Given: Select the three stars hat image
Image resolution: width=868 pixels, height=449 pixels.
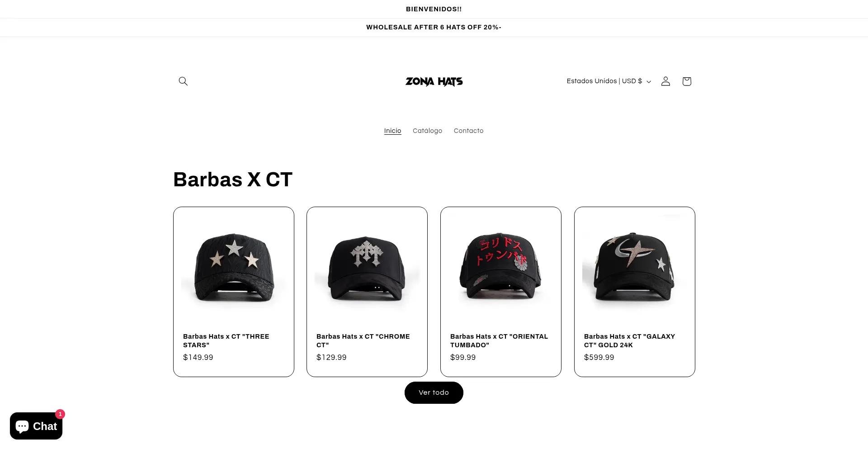Looking at the screenshot, I should click(234, 267).
